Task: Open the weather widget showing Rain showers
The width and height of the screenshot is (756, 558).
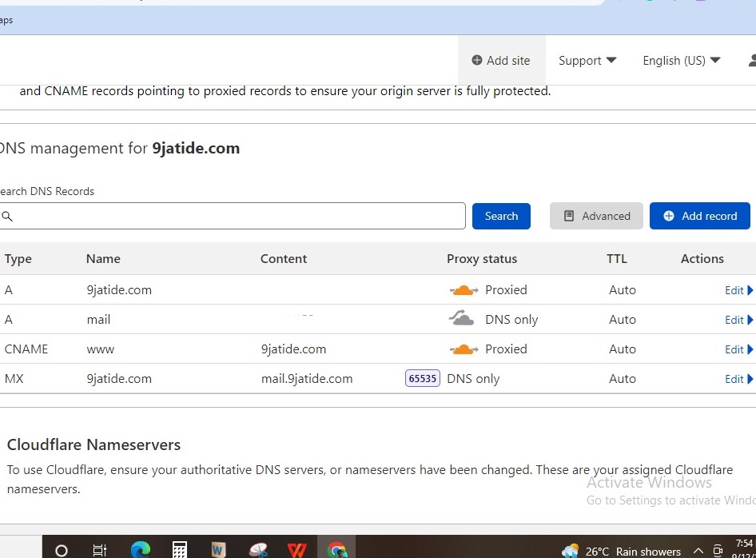Action: [x=621, y=551]
